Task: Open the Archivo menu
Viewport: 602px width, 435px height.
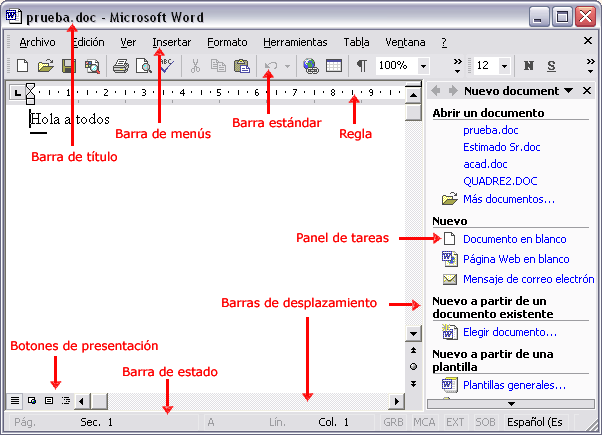Action: [x=38, y=42]
